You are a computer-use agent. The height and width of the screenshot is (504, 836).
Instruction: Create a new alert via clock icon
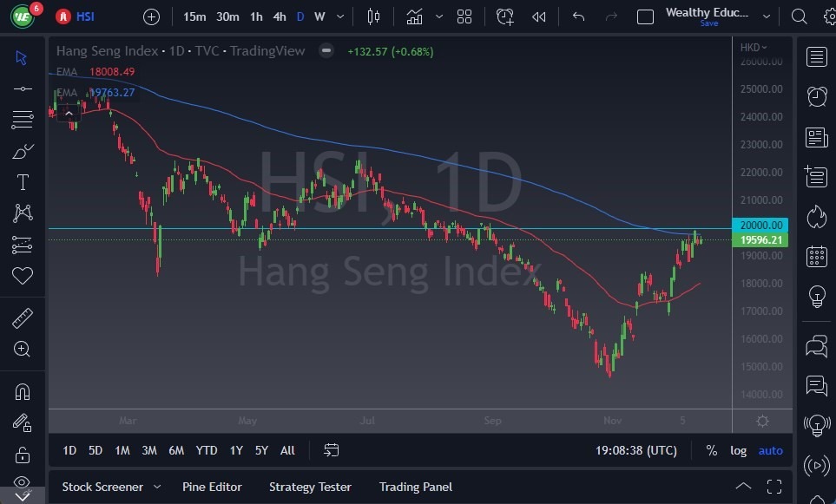coord(504,16)
